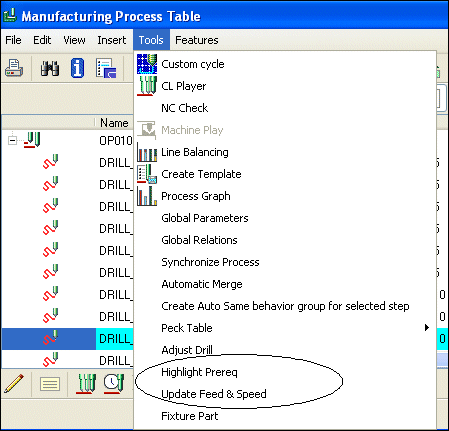Expand the Peck Table submenu arrow
This screenshot has width=449, height=431.
tap(427, 328)
